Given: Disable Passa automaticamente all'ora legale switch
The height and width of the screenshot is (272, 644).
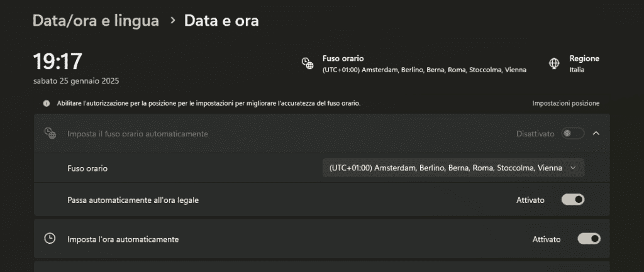Looking at the screenshot, I should (x=572, y=200).
